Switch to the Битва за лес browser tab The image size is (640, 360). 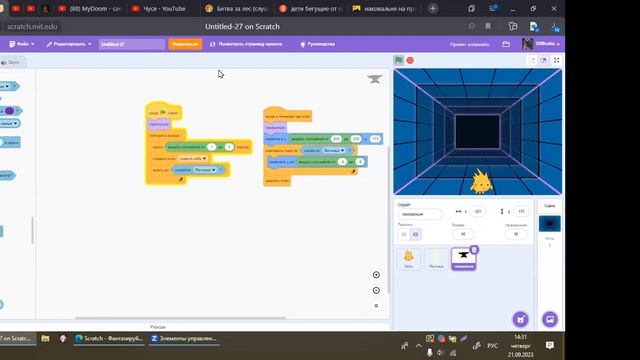[237, 9]
